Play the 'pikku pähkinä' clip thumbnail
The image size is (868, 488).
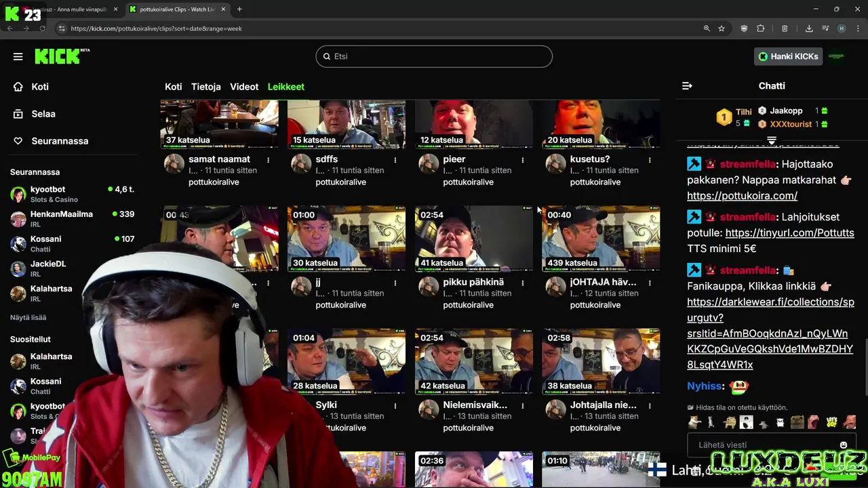pyautogui.click(x=474, y=238)
